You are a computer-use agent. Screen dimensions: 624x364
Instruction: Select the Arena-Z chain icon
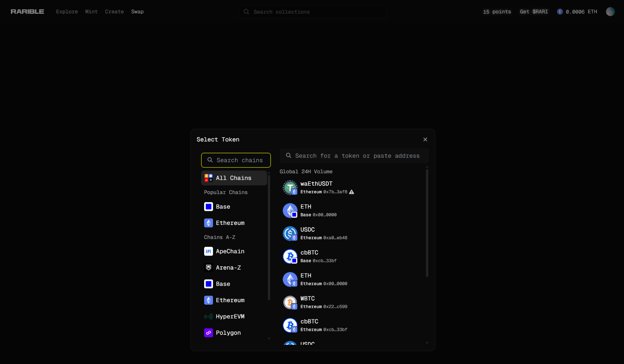pos(208,268)
